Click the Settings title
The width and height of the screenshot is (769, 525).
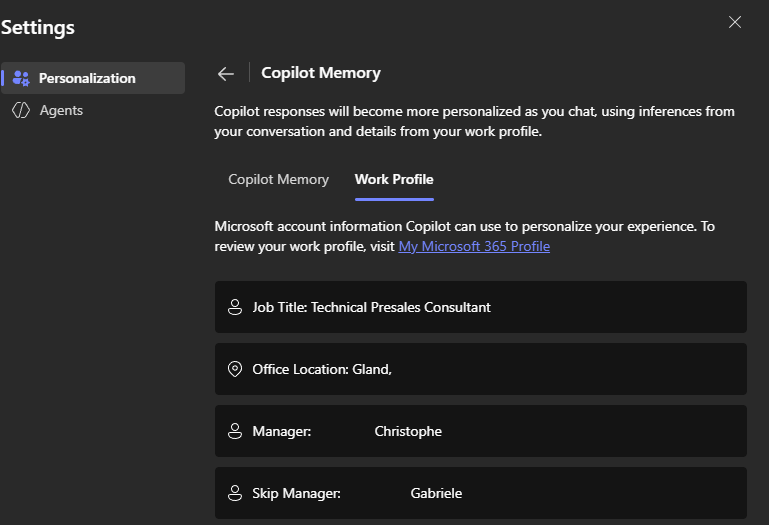coord(38,27)
